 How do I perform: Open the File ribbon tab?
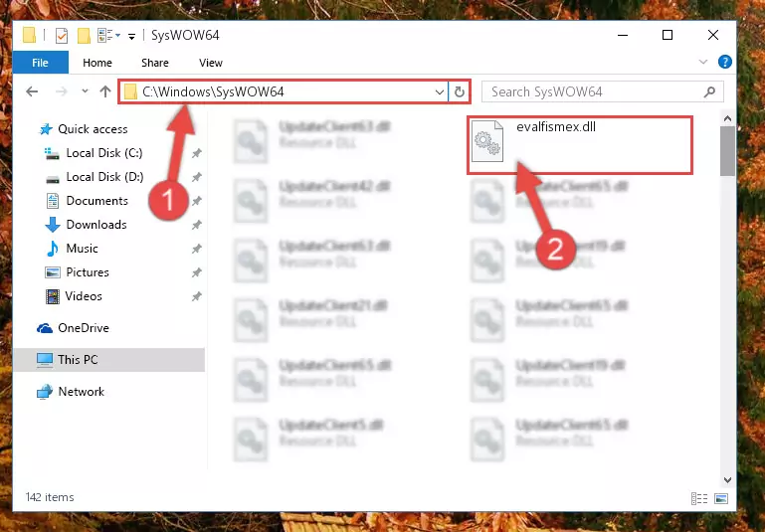point(41,63)
